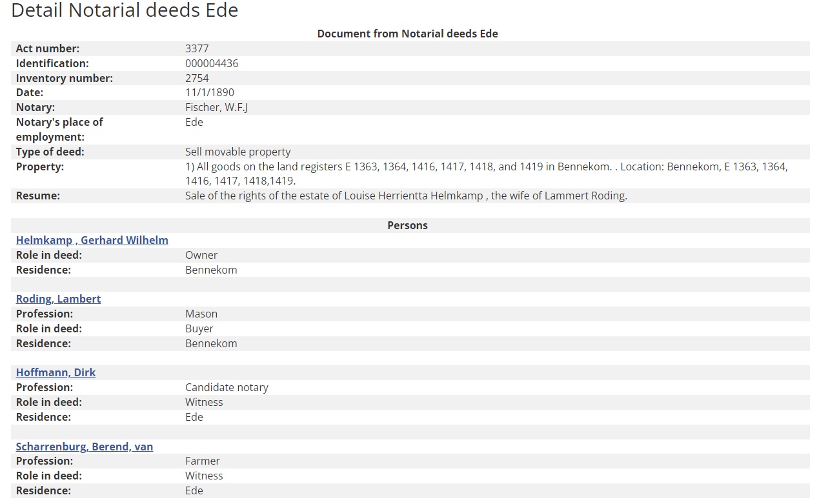Select the Mason profession value
This screenshot has height=504, width=828.
[x=201, y=314]
